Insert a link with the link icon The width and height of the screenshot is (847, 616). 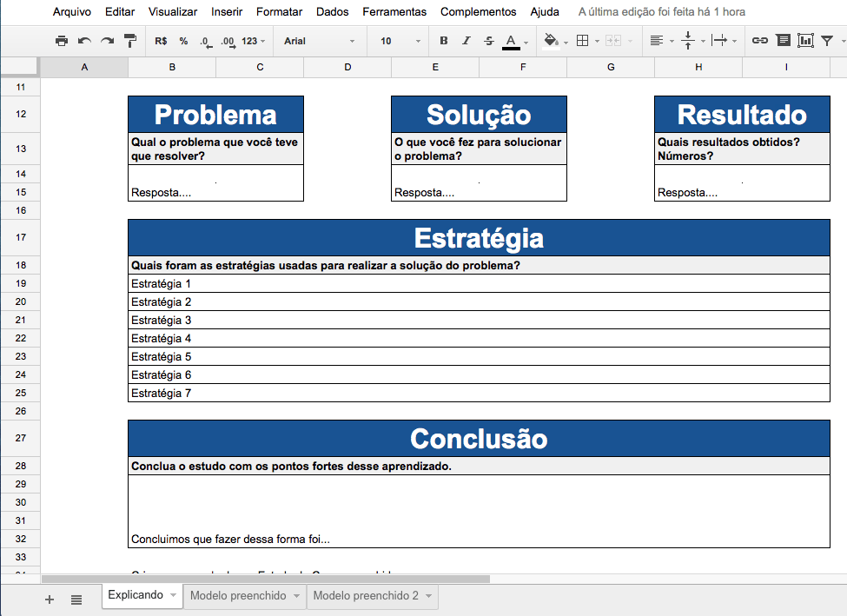tap(759, 40)
